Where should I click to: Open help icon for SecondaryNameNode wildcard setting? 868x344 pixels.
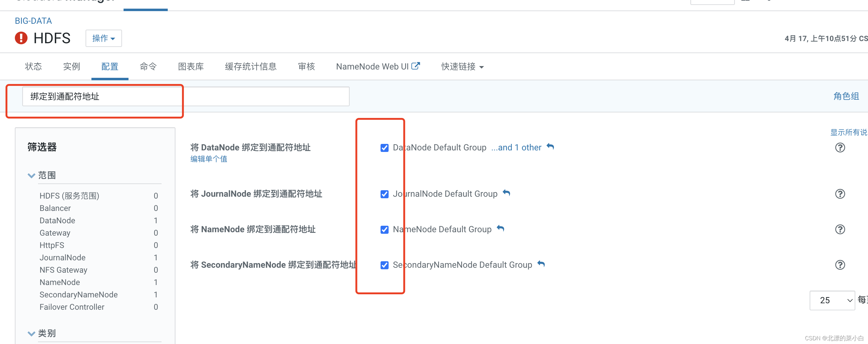click(x=840, y=265)
